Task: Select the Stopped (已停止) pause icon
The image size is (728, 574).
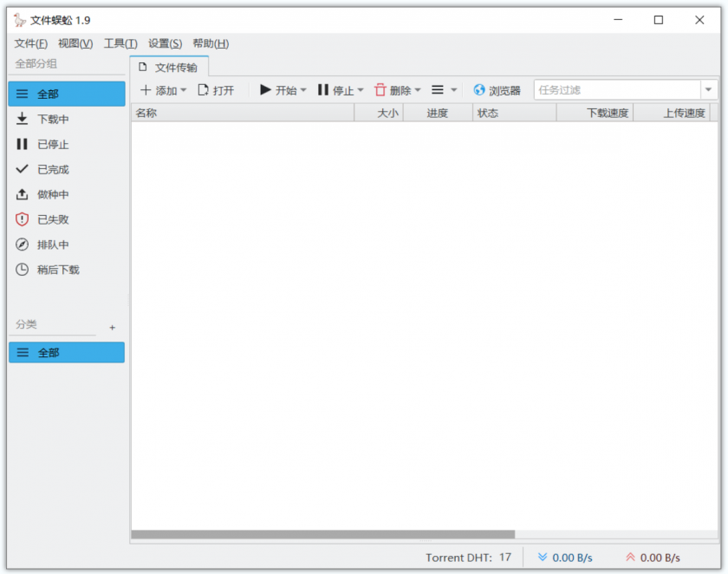Action: pyautogui.click(x=23, y=144)
